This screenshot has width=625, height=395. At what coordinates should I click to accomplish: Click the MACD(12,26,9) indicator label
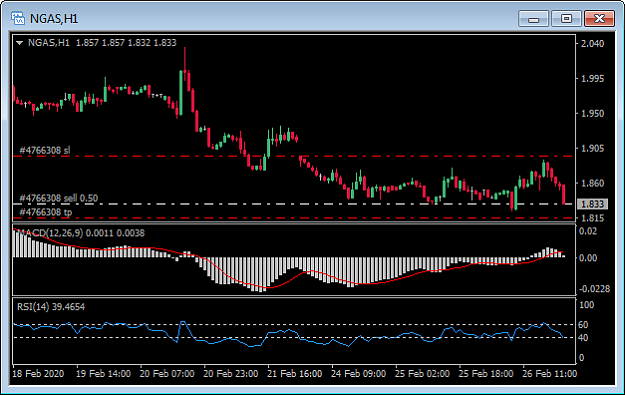click(x=81, y=233)
